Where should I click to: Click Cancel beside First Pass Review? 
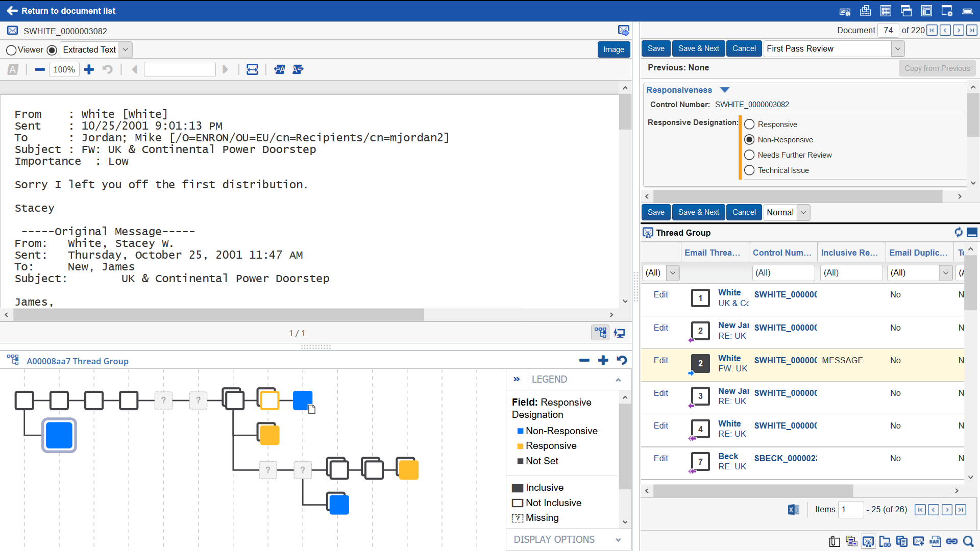[744, 48]
